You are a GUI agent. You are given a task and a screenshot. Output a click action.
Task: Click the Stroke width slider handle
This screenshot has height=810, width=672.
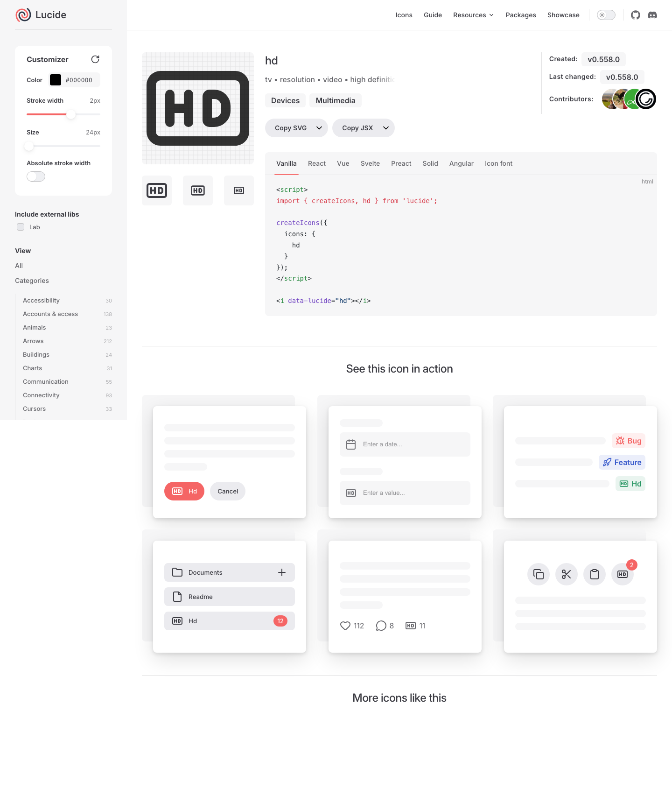pyautogui.click(x=71, y=114)
